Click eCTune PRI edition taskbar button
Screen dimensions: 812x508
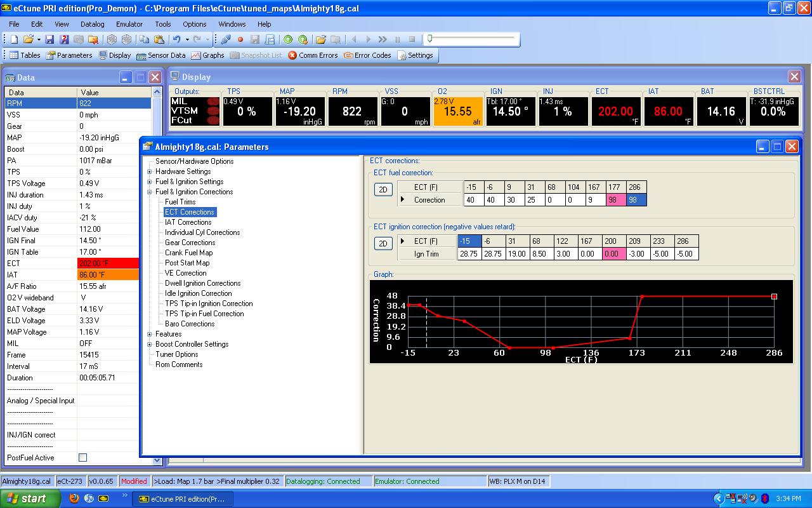[182, 498]
